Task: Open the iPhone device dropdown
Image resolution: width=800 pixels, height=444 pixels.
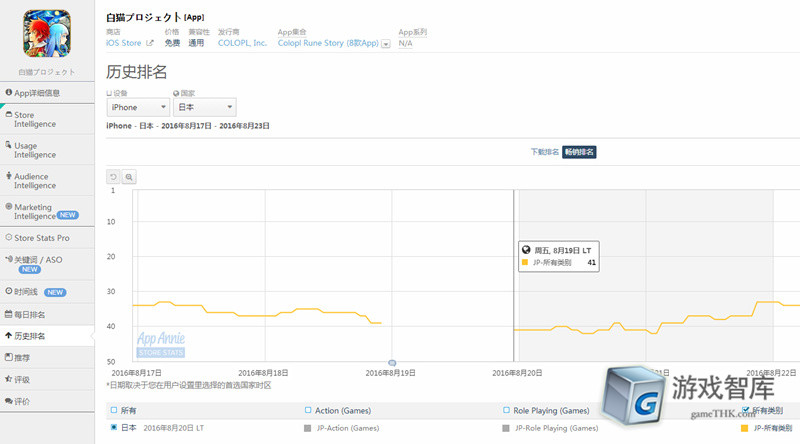Action: 138,107
